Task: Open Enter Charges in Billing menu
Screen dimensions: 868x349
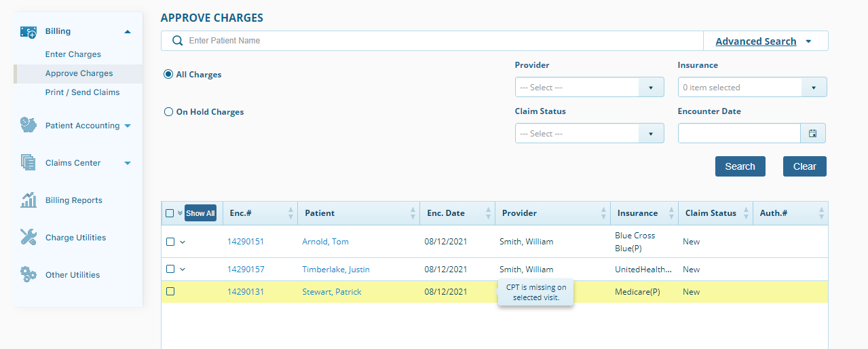Action: point(73,54)
